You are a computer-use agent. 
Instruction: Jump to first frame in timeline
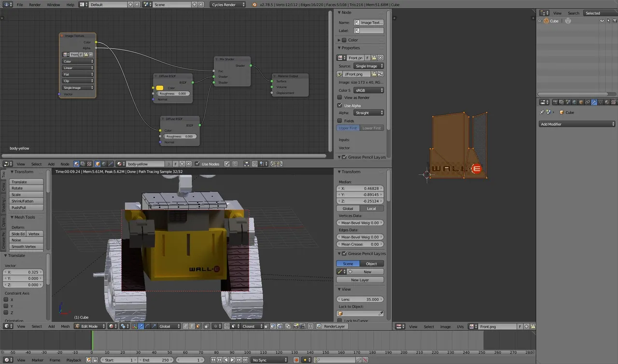[x=213, y=360]
